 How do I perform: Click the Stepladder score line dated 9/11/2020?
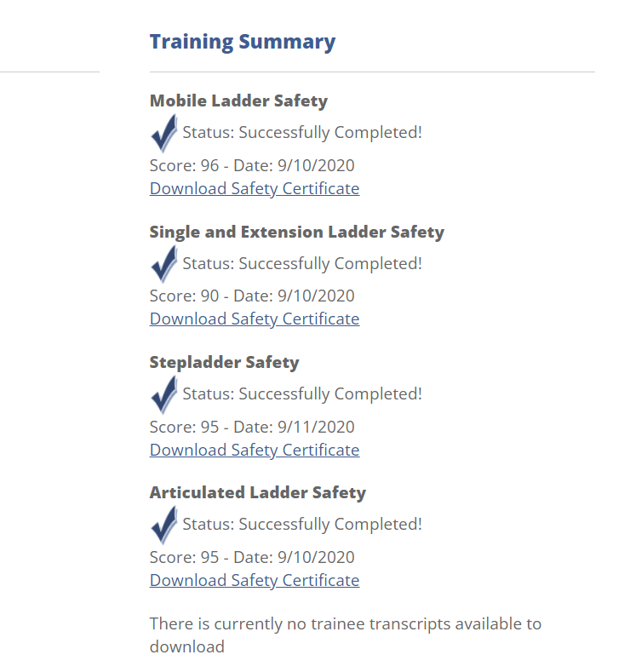252,427
